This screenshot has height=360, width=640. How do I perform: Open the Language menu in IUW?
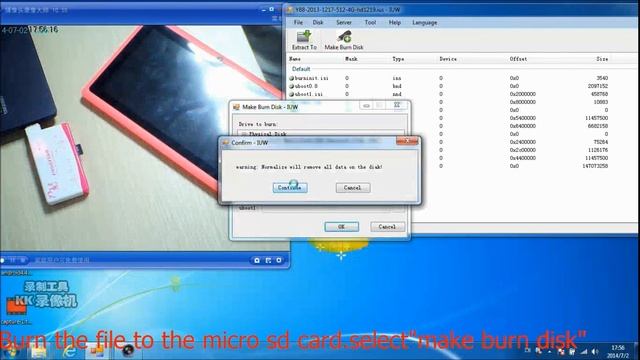(x=424, y=22)
